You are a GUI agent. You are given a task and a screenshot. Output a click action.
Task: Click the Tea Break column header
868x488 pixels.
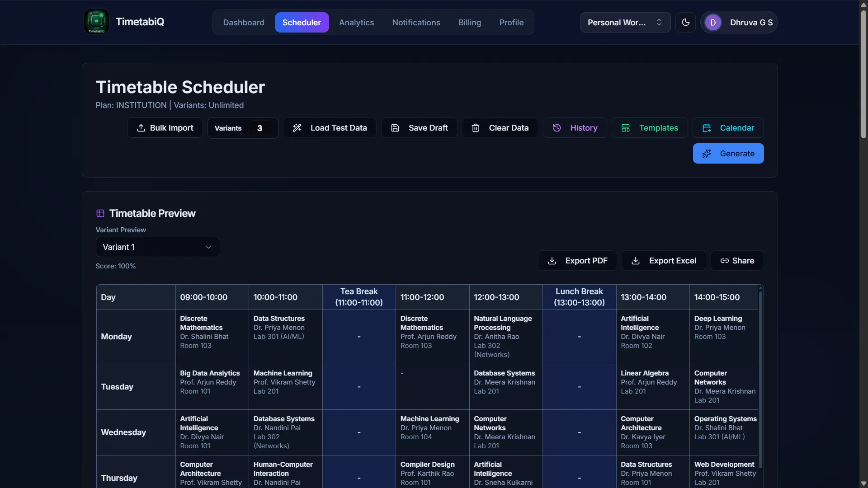coord(359,297)
